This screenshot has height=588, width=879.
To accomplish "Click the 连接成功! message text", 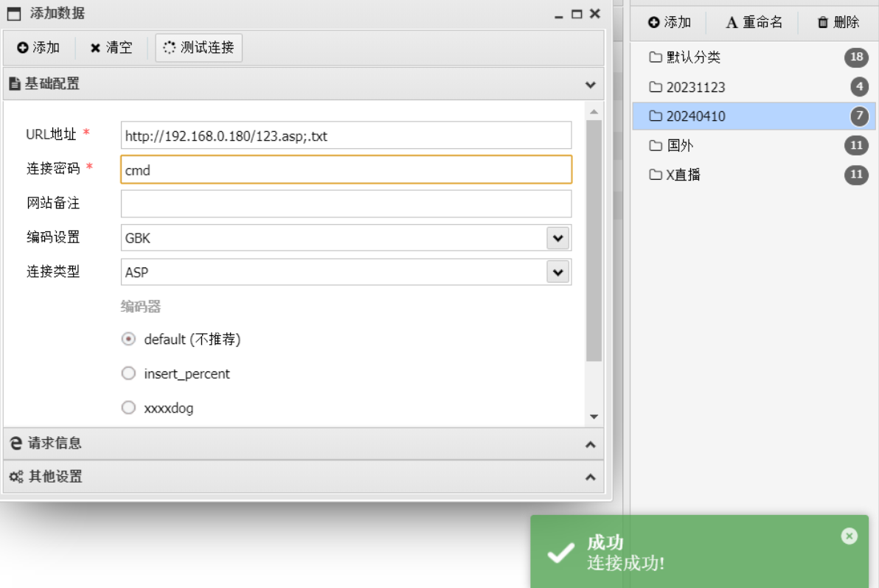I will [x=625, y=564].
